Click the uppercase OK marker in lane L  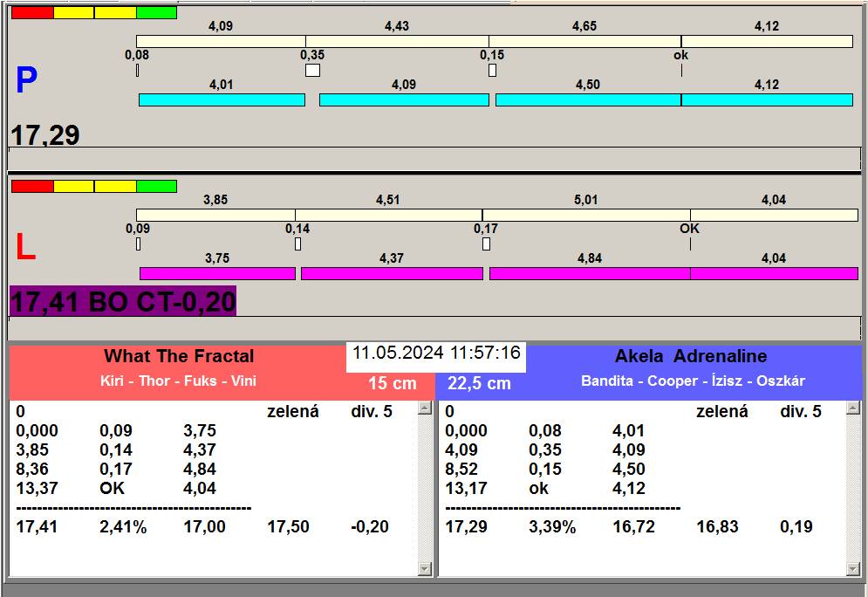[x=690, y=228]
